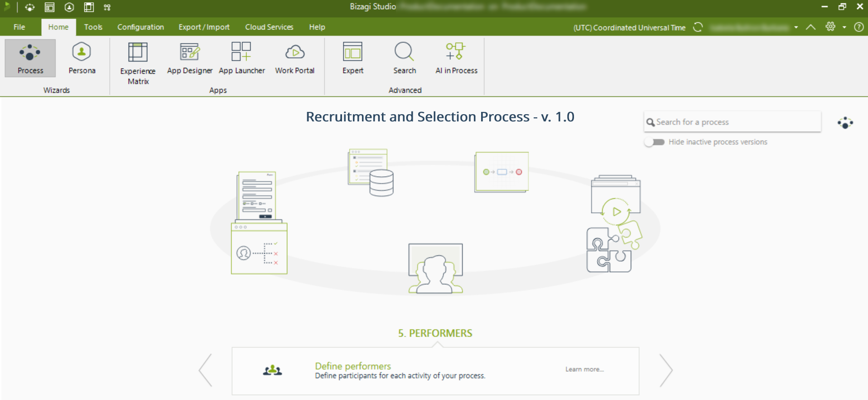Screen dimensions: 868x400
Task: Open Work Portal
Action: click(x=294, y=58)
